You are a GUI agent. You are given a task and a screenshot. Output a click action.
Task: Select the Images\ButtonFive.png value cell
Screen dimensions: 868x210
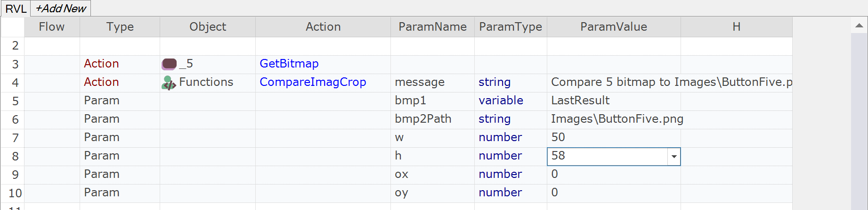(617, 119)
